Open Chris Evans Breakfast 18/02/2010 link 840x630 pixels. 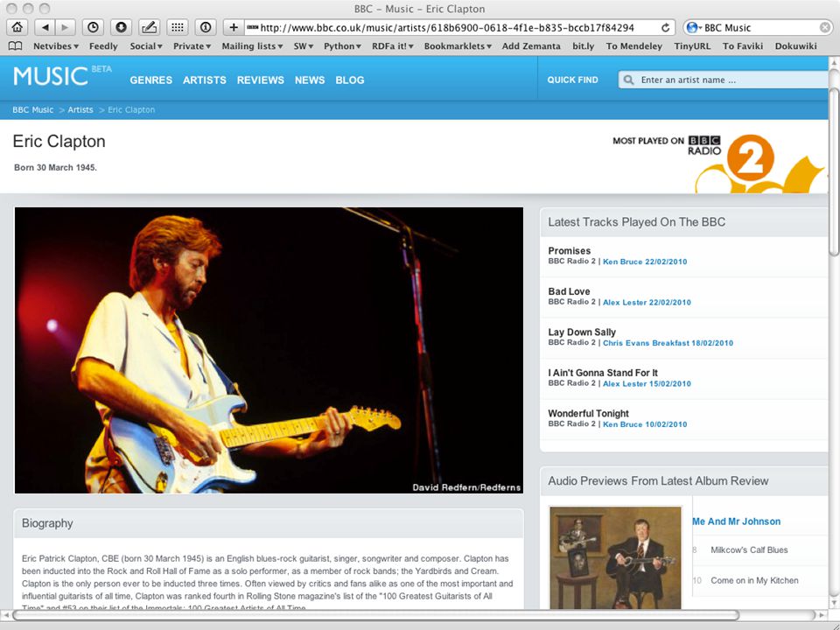point(668,343)
